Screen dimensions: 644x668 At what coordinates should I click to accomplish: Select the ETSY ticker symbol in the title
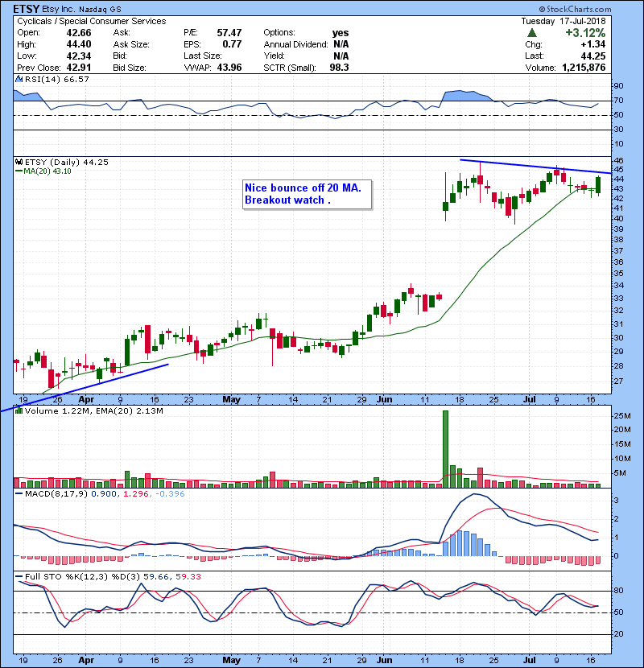click(x=27, y=9)
